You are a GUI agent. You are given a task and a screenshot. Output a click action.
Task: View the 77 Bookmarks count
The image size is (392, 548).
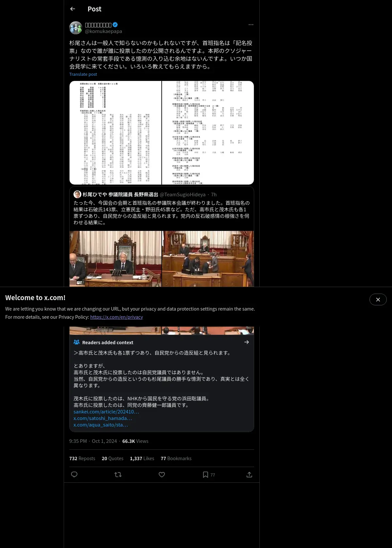point(176,459)
